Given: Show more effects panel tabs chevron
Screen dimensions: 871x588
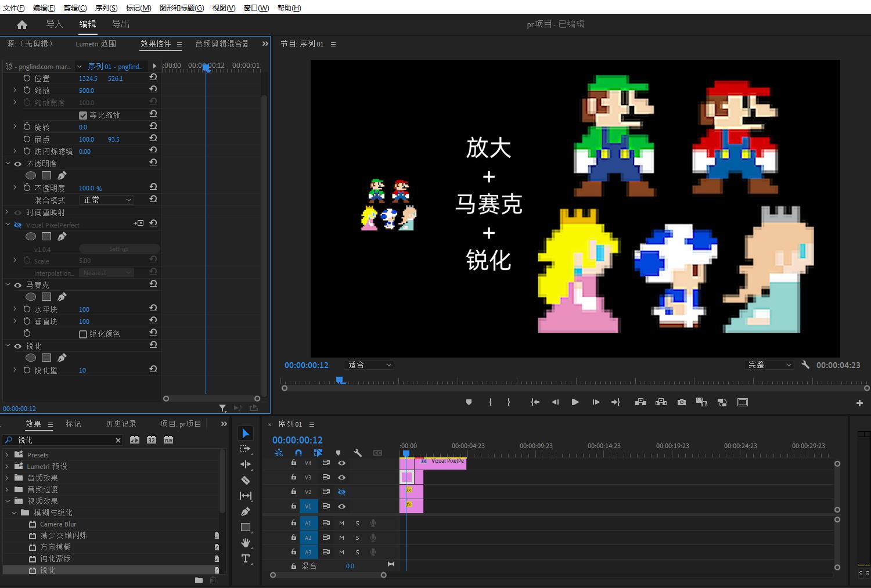Looking at the screenshot, I should coord(224,424).
